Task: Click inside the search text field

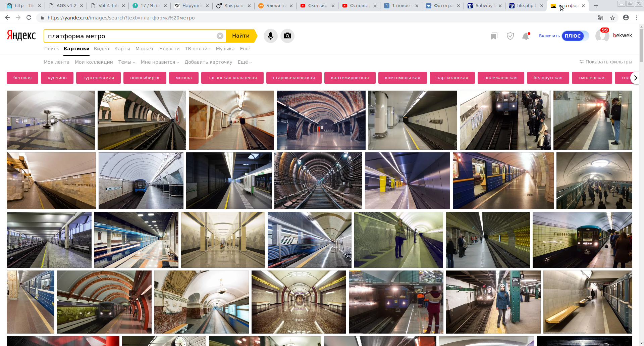Action: pyautogui.click(x=131, y=36)
